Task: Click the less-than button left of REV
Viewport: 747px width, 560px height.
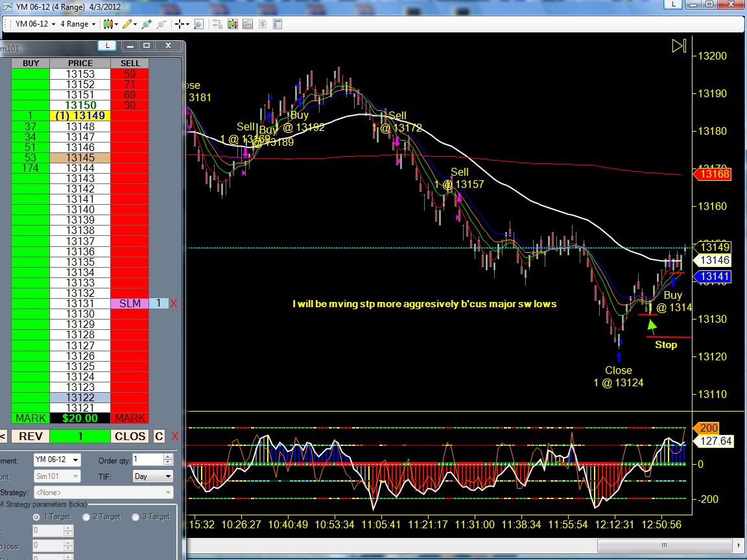Action: point(3,436)
